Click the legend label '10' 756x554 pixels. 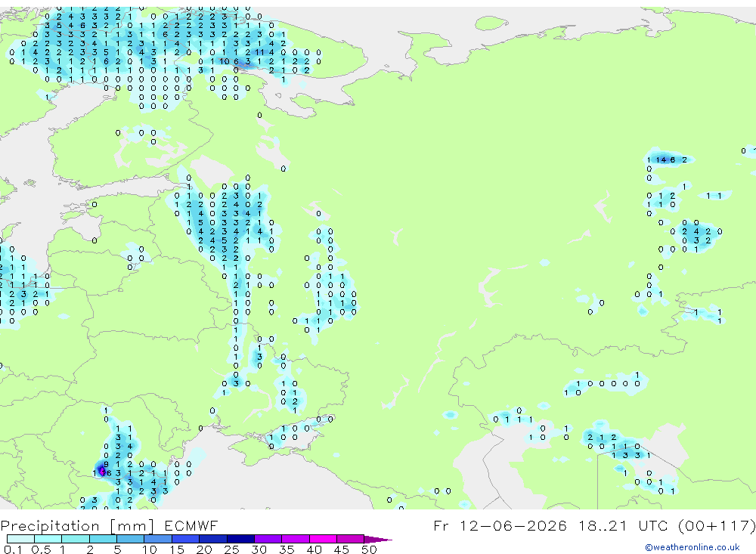(149, 549)
